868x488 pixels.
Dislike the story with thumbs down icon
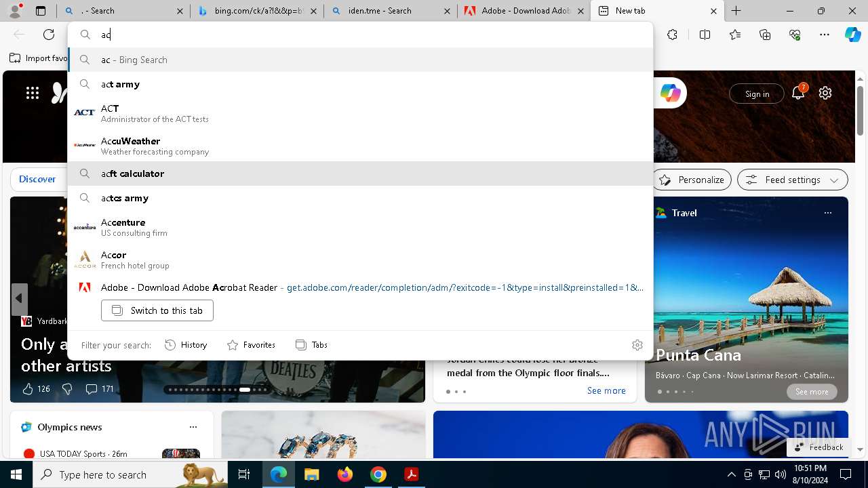pyautogui.click(x=66, y=389)
